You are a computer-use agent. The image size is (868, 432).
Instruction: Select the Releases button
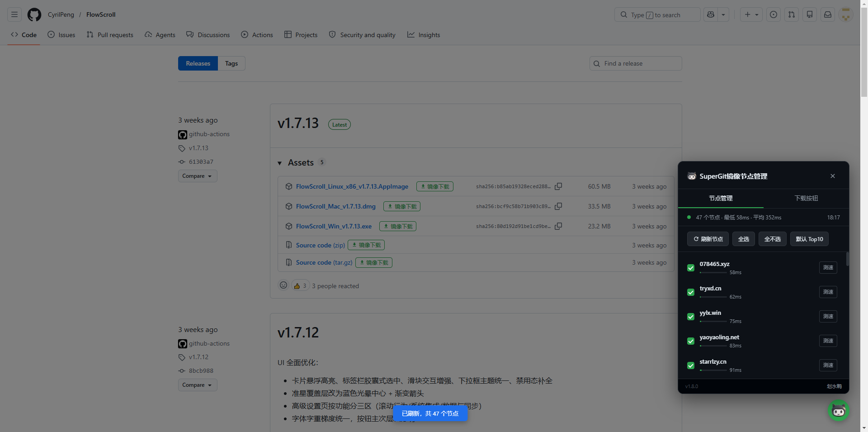tap(198, 63)
